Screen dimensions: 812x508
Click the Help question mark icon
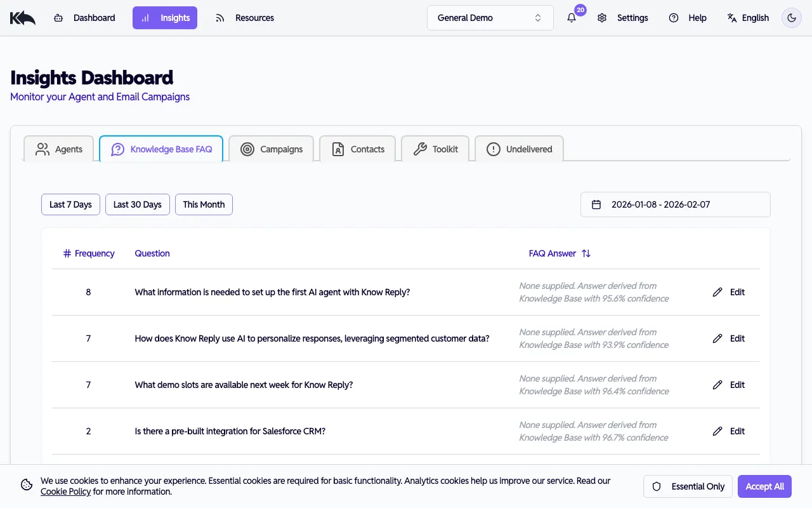673,18
